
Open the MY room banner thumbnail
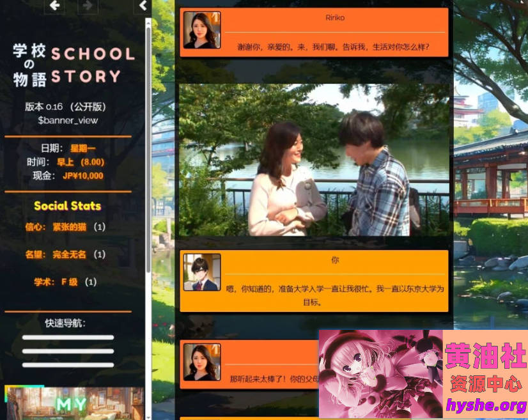click(x=74, y=403)
